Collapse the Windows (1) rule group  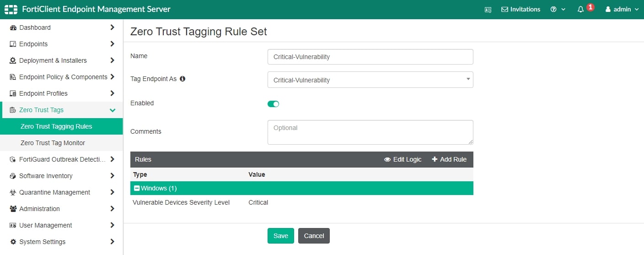(x=137, y=188)
